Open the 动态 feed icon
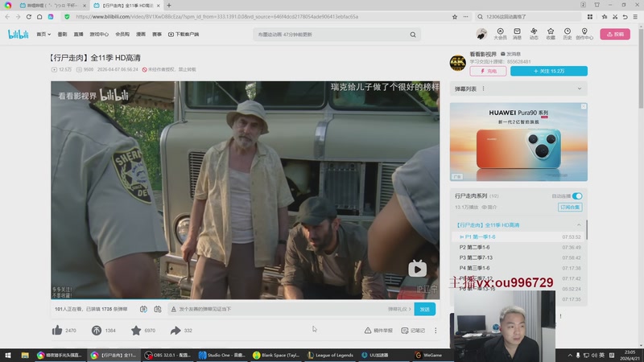This screenshot has width=644, height=362. (x=534, y=34)
